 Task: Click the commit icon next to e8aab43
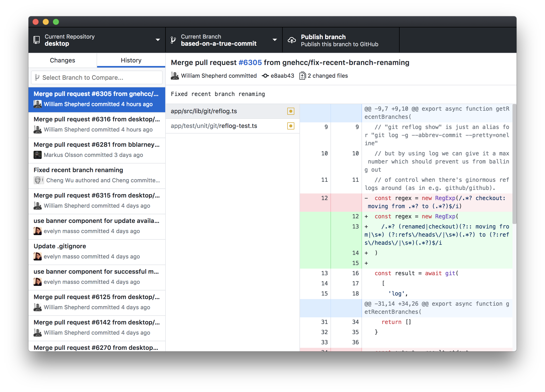[265, 76]
